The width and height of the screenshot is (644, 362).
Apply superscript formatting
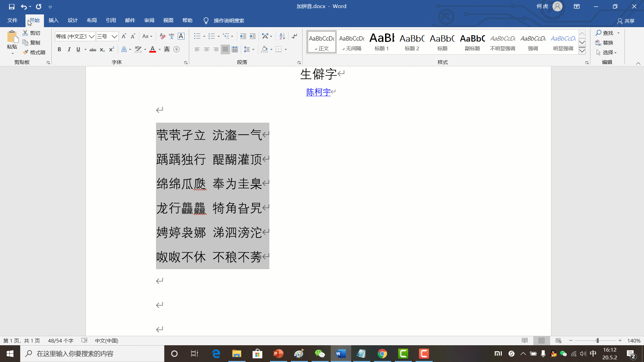[112, 50]
